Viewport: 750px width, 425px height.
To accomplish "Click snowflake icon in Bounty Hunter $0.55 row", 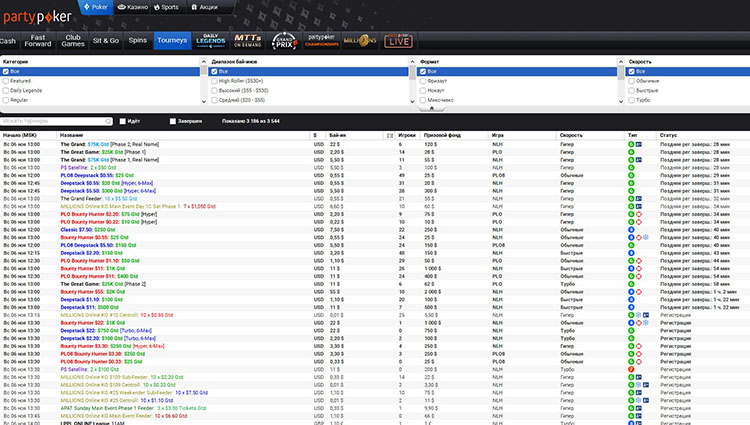I will click(x=646, y=237).
